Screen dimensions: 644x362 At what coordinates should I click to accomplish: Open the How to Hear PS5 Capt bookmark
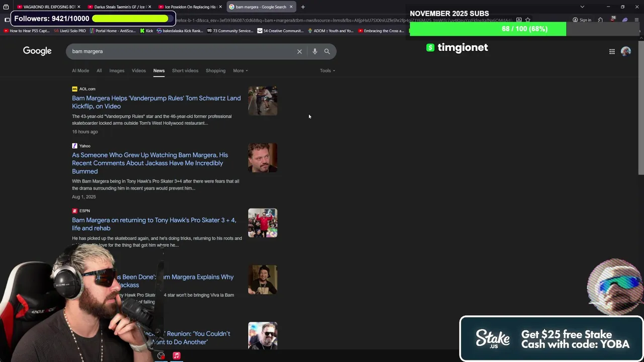point(27,31)
